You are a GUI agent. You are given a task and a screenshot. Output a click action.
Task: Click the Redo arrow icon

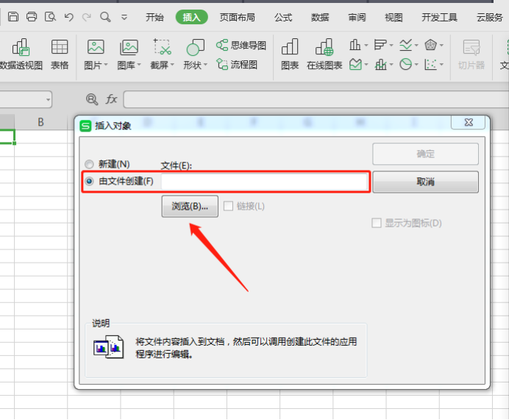point(86,17)
